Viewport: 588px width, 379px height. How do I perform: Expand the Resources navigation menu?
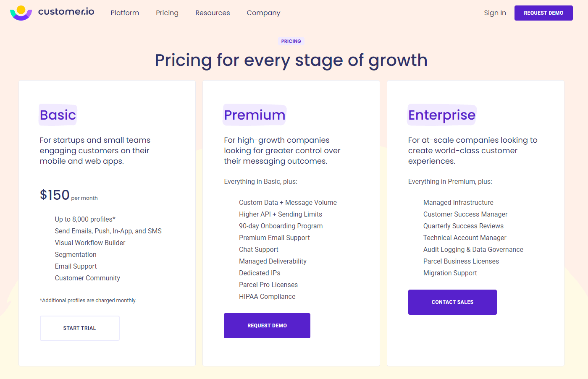coord(213,13)
